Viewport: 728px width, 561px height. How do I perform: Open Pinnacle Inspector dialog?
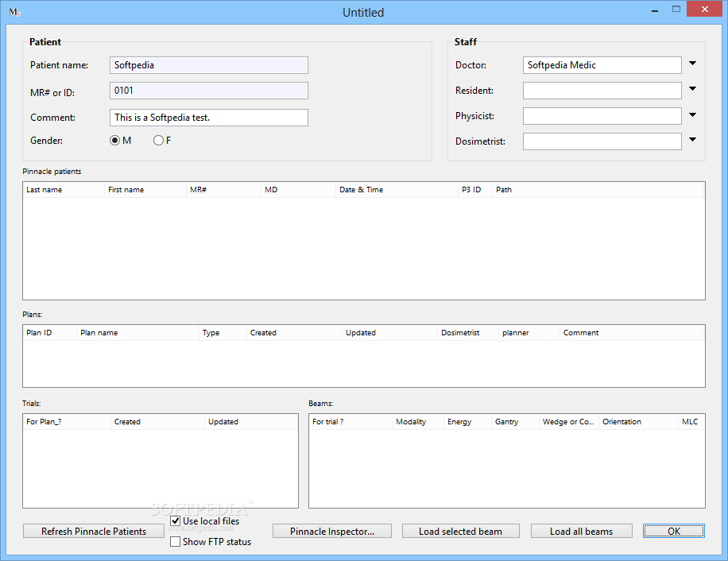(332, 531)
